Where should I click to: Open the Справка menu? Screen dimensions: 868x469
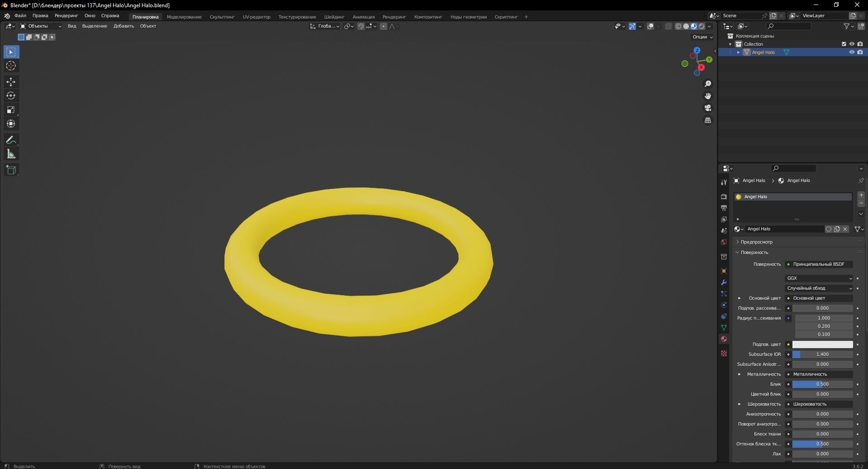coord(110,16)
